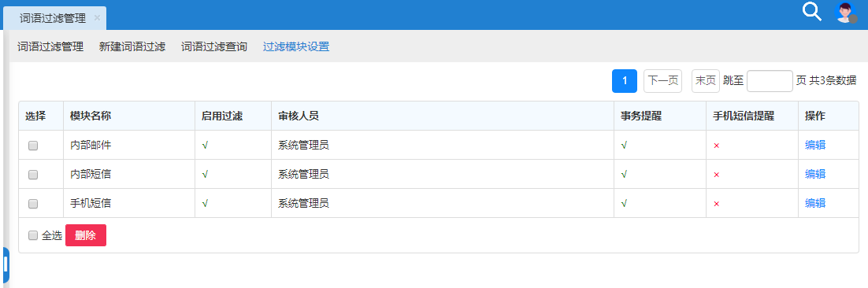Image resolution: width=868 pixels, height=288 pixels.
Task: Select page 1 pagination button
Action: [x=625, y=81]
